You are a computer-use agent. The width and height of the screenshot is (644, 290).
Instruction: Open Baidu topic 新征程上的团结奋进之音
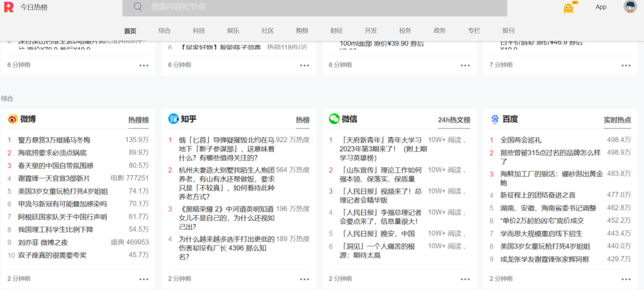click(x=538, y=195)
